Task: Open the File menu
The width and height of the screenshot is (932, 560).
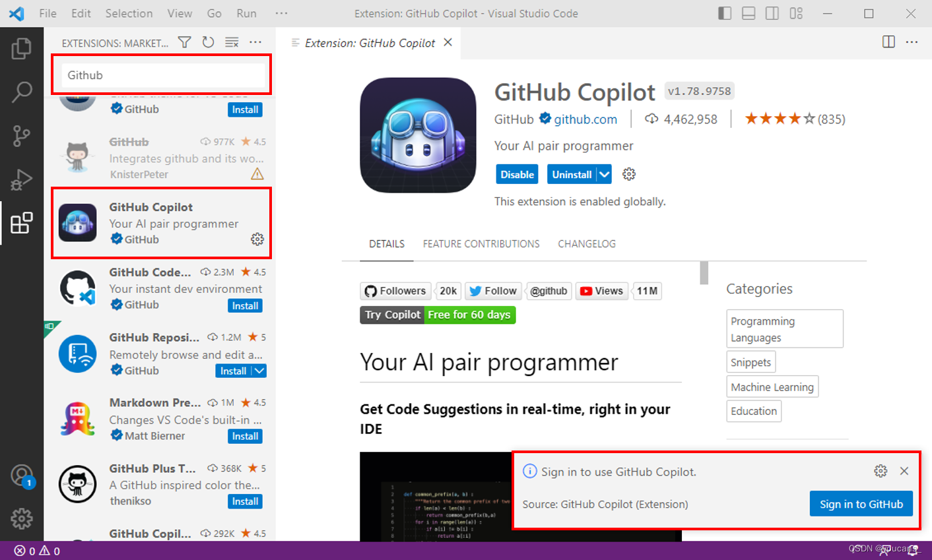Action: 48,13
